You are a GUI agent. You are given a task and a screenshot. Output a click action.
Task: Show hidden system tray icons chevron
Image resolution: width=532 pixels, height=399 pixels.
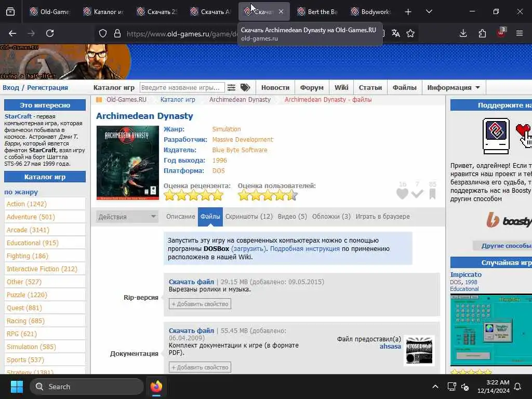[435, 387]
